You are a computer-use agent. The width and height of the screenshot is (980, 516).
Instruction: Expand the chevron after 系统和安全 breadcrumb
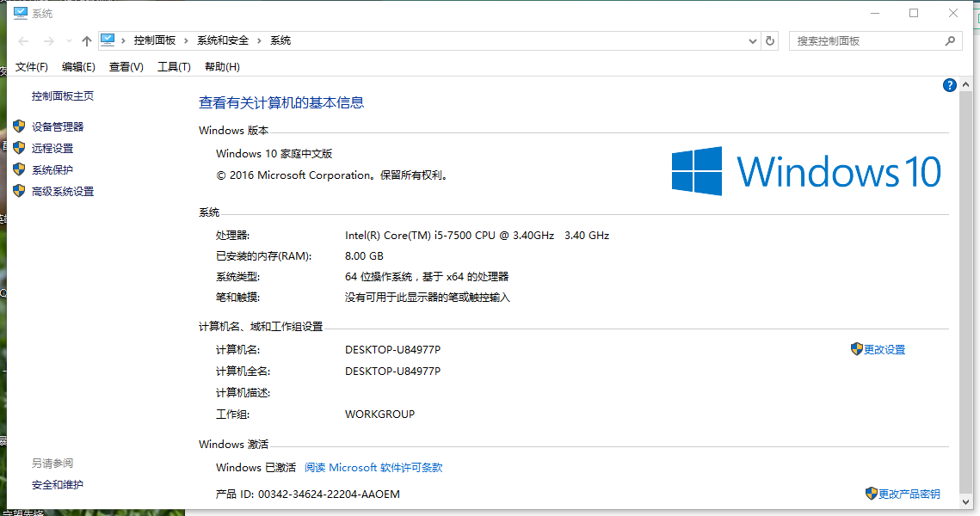coord(259,40)
